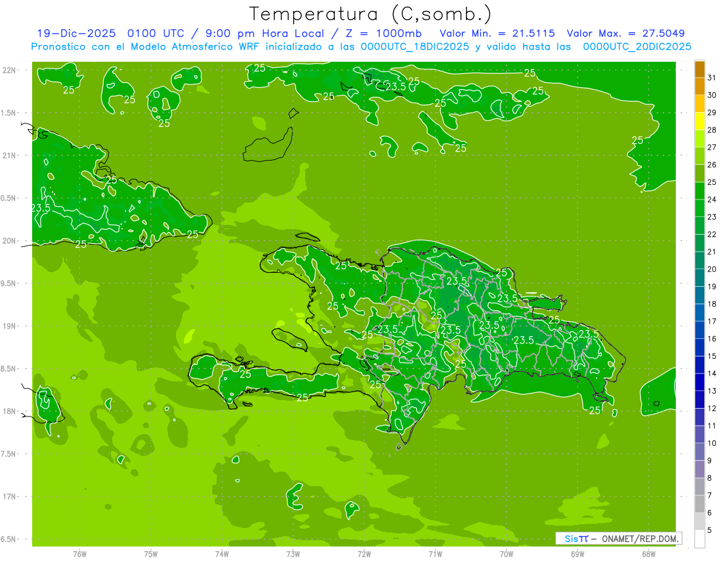This screenshot has height=562, width=728.
Task: Click the legend value "28"
Action: coord(712,130)
